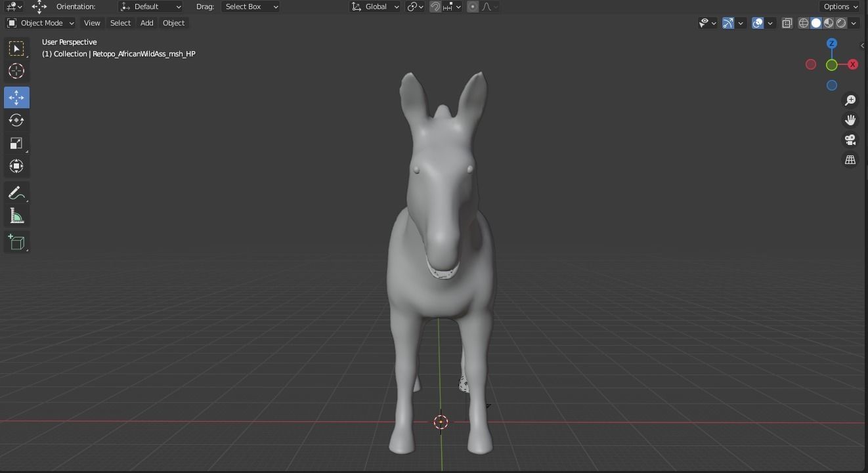This screenshot has height=473, width=868.
Task: Select the Measure tool
Action: pyautogui.click(x=16, y=216)
